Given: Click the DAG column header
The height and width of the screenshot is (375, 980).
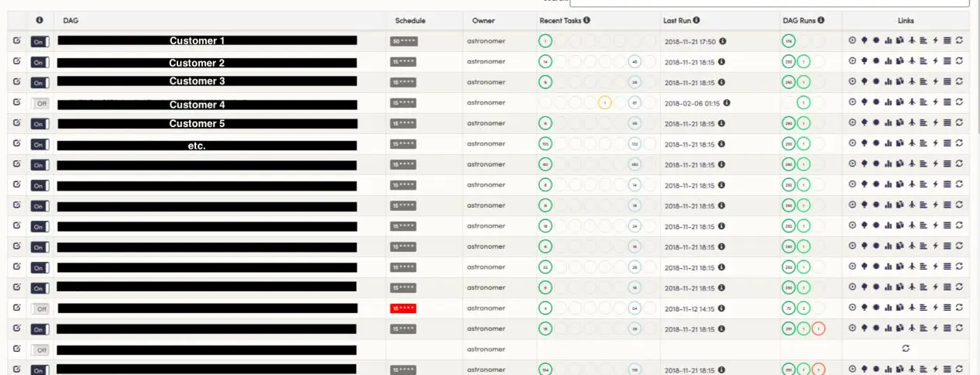Looking at the screenshot, I should point(70,20).
